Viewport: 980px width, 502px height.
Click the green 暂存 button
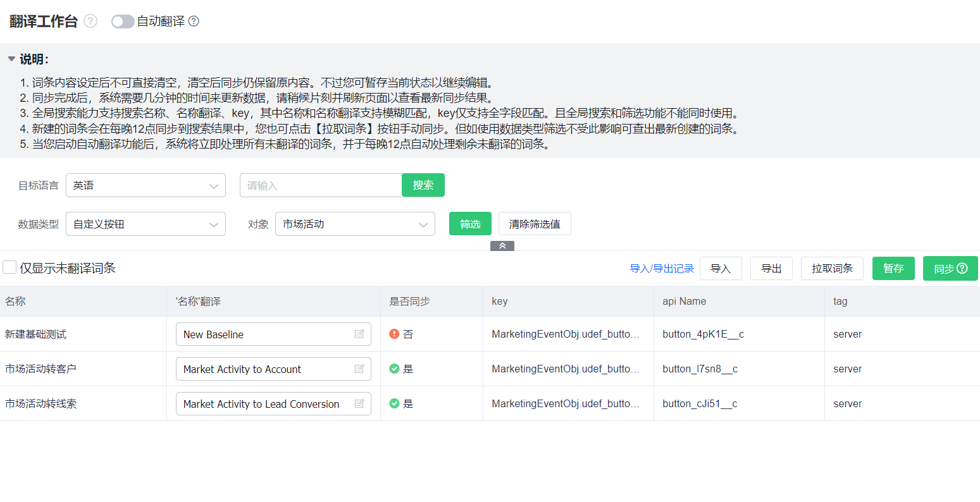tap(893, 269)
